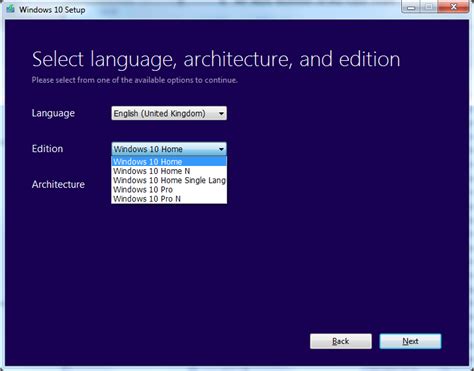Minimize the Windows 10 Setup window
Image resolution: width=474 pixels, height=371 pixels.
coord(411,7)
